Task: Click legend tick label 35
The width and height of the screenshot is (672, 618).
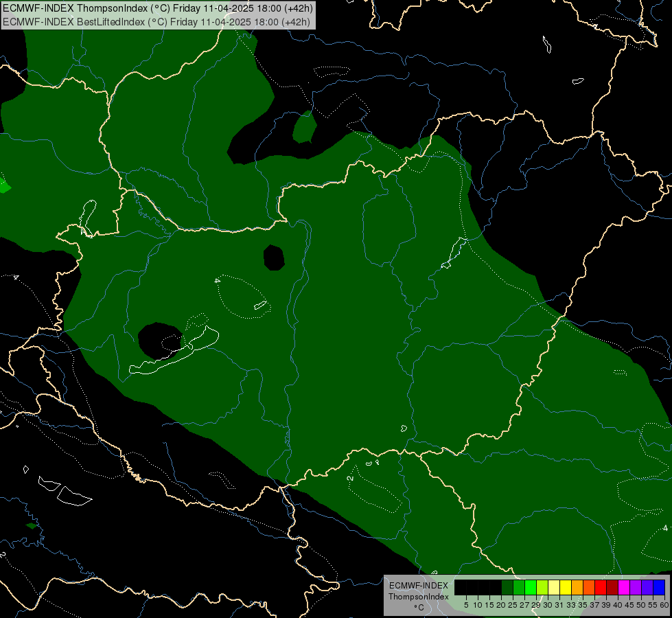Action: point(583,605)
